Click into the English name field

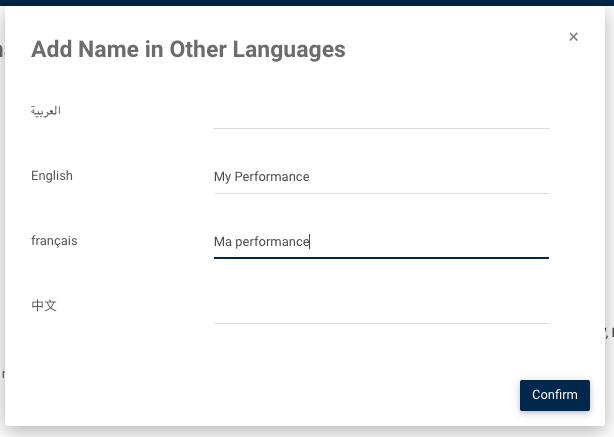[381, 177]
